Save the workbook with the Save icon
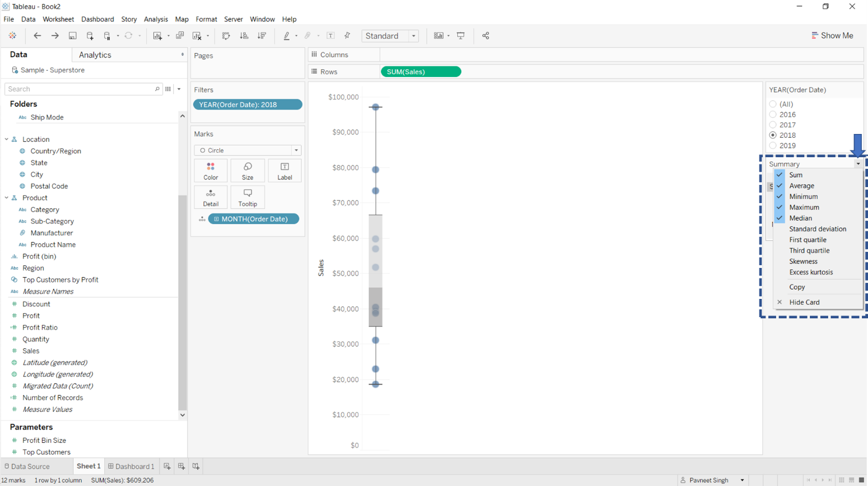Viewport: 868px width, 486px height. click(73, 35)
